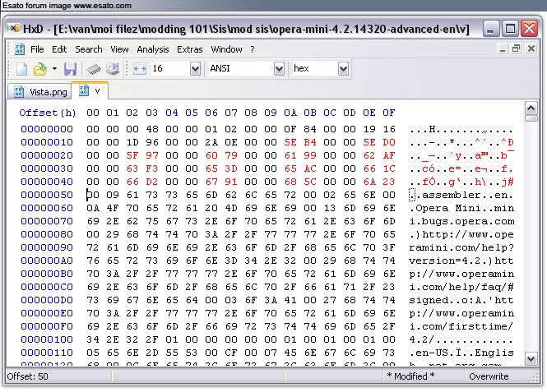547x392 pixels.
Task: Open the Extras menu
Action: [x=189, y=49]
